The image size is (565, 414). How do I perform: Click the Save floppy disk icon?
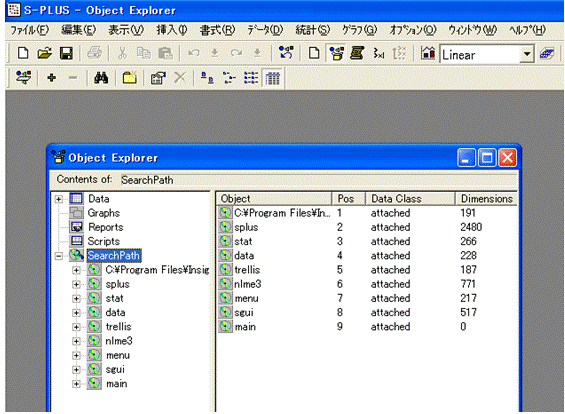coord(66,54)
